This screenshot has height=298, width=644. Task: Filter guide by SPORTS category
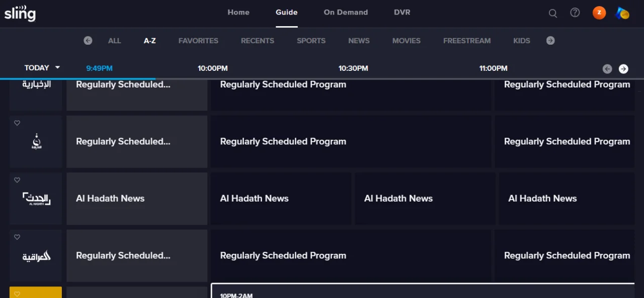(x=311, y=41)
